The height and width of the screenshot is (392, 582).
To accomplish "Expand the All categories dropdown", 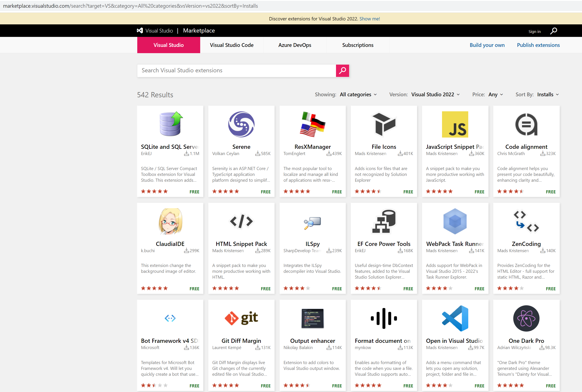I will coord(358,94).
